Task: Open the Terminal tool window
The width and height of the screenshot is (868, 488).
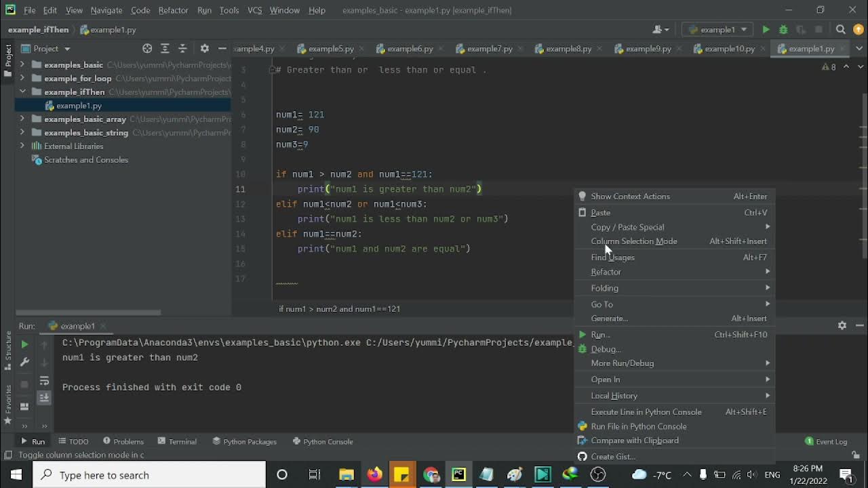Action: tap(176, 441)
